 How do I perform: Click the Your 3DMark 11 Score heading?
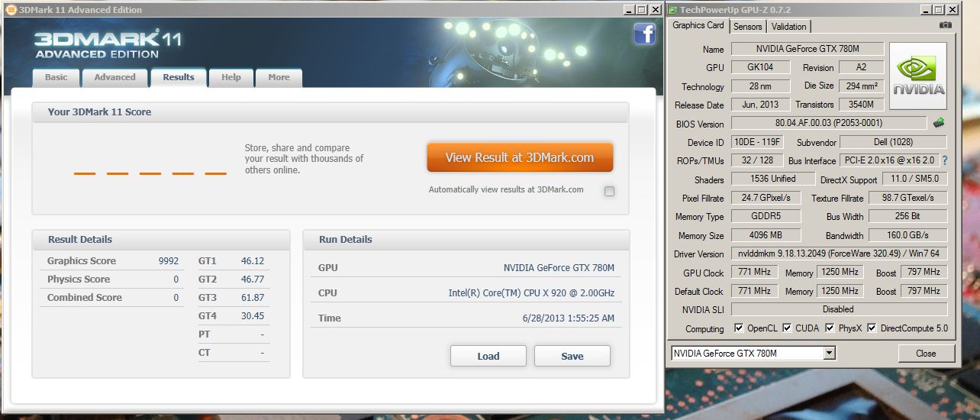coord(99,112)
